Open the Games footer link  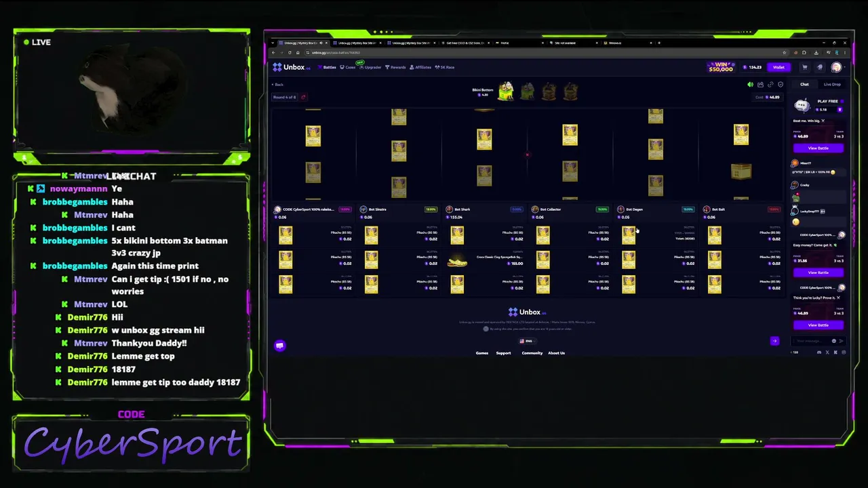click(x=481, y=353)
